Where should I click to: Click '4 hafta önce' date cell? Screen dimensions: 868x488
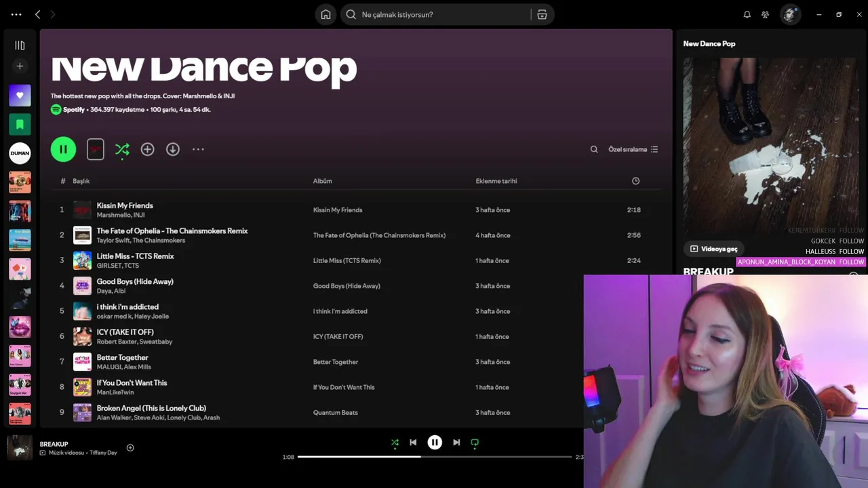tap(492, 235)
